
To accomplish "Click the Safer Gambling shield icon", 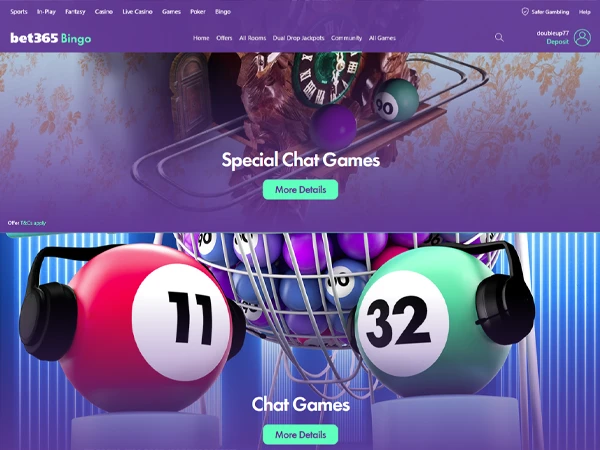I will (x=525, y=12).
